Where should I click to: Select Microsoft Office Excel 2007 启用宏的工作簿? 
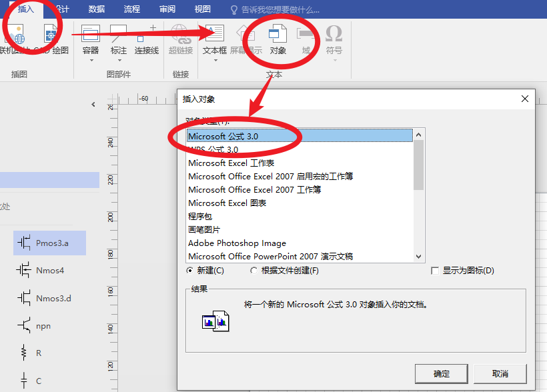pos(300,176)
